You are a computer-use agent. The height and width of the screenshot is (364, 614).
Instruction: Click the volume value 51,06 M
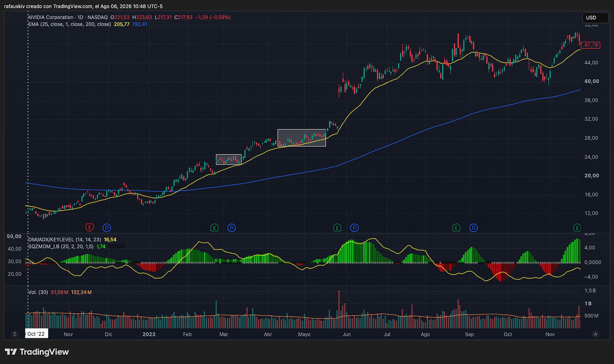59,292
